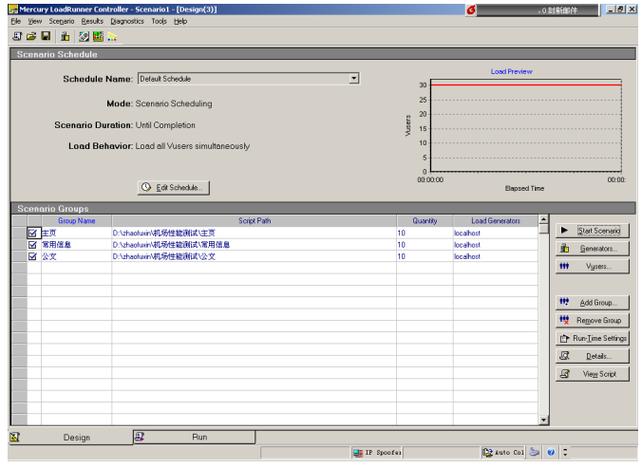Click the magnifier icon beside Details

click(x=565, y=356)
